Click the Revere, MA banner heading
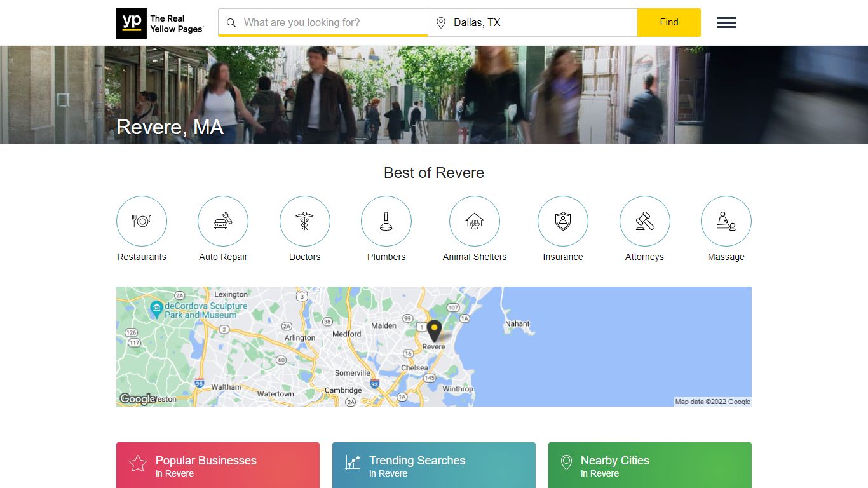868x488 pixels. tap(170, 127)
